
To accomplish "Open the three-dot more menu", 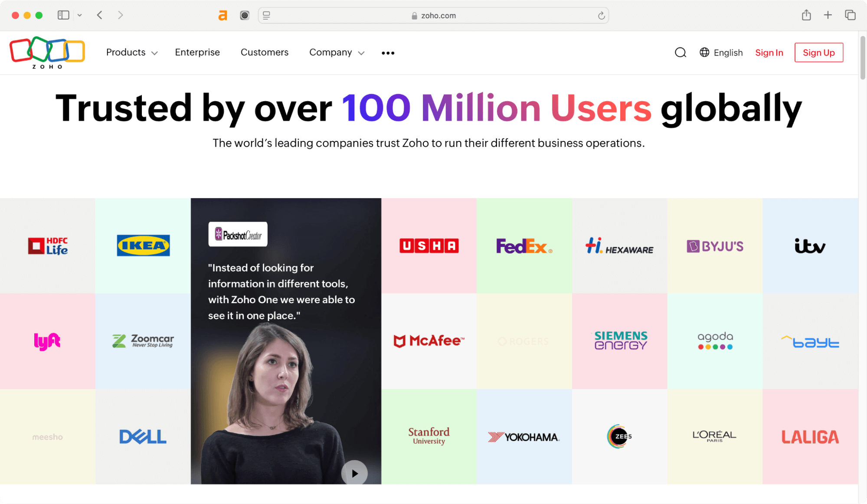I will pos(388,53).
